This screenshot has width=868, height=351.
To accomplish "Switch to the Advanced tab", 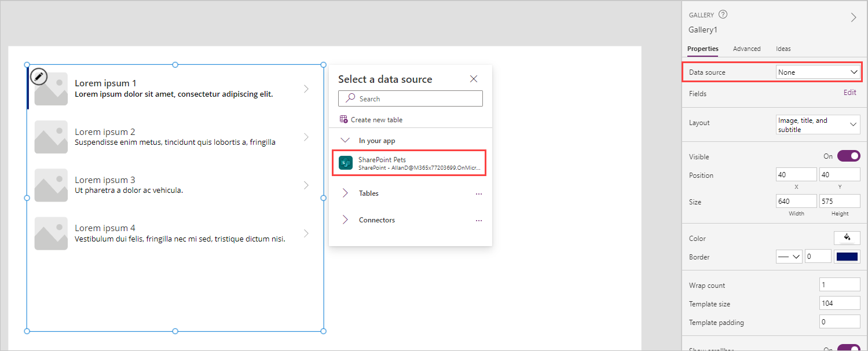I will [746, 49].
